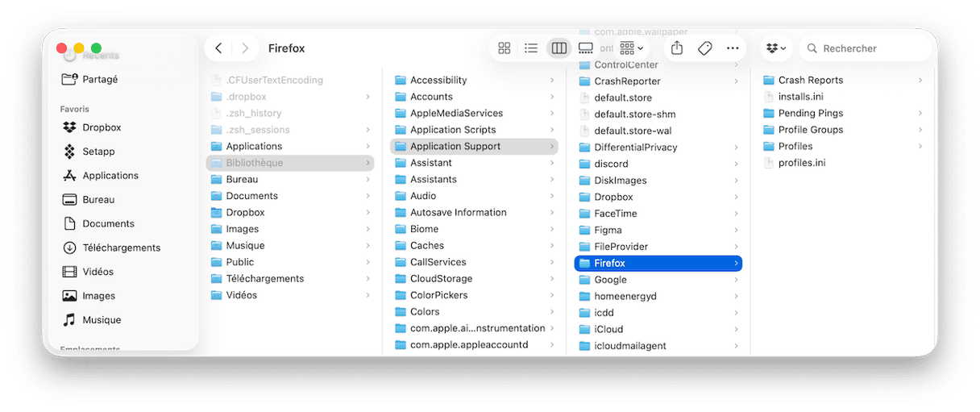Expand the Google folder chevron
Screen dimensions: 980x412
click(x=736, y=280)
